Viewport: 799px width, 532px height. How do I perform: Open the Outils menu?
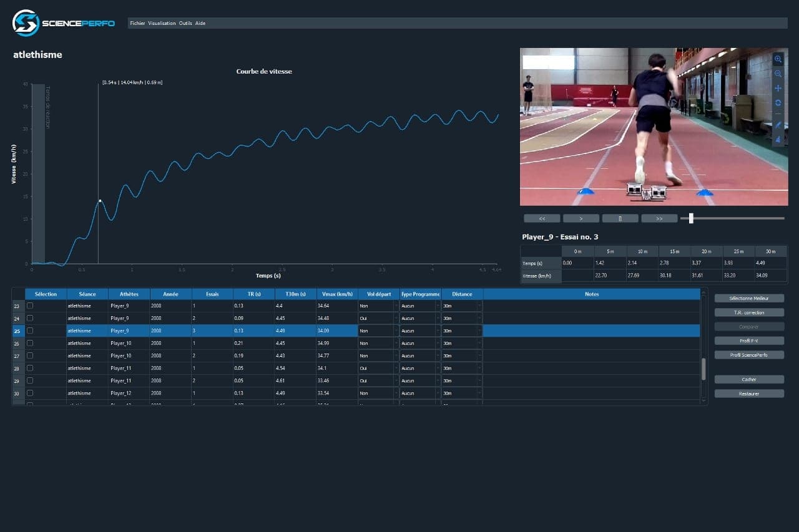(x=185, y=23)
